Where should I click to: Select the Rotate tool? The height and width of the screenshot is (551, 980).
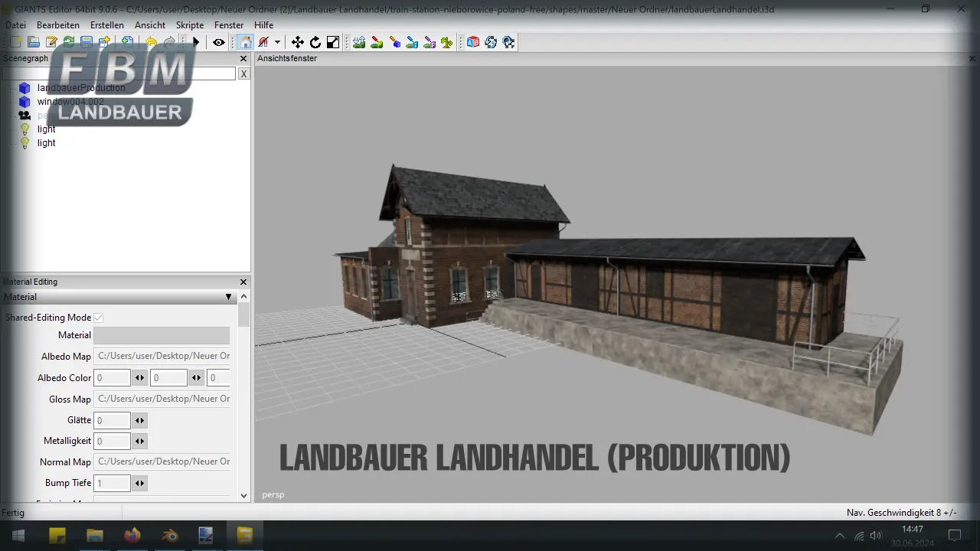(315, 42)
